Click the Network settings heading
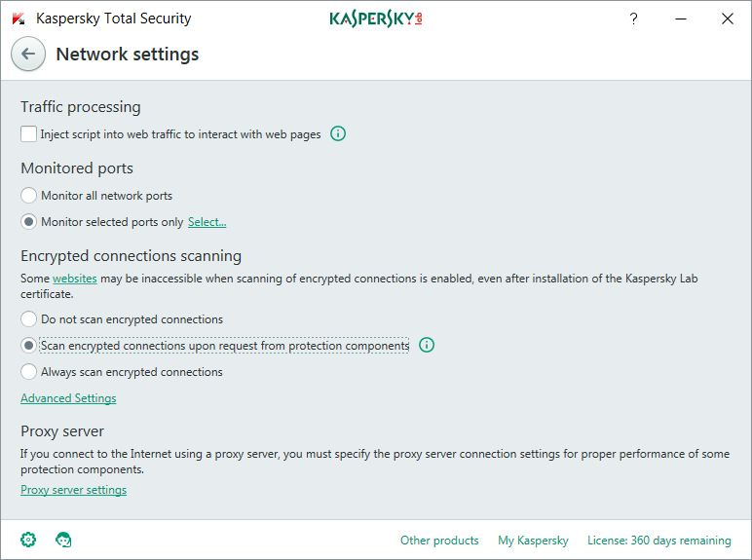 (127, 55)
